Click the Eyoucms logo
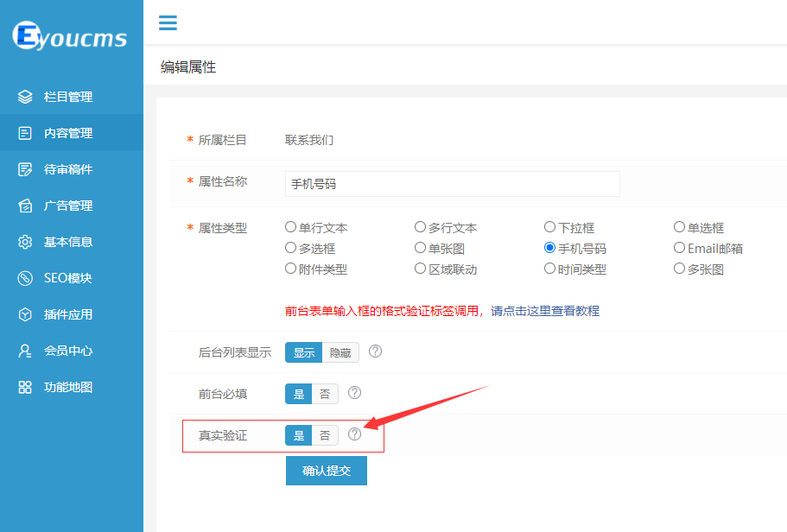 pyautogui.click(x=71, y=35)
